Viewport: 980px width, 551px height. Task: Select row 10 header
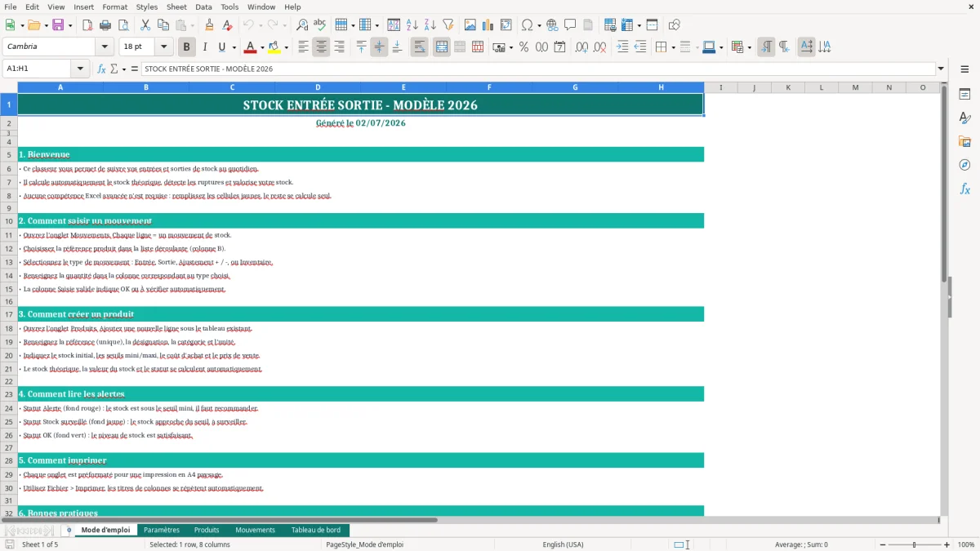[x=9, y=221]
